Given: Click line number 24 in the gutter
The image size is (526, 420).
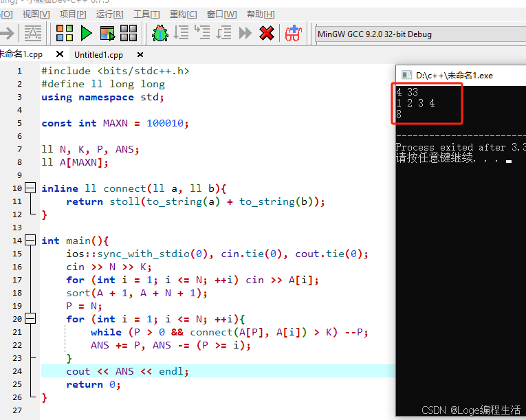Looking at the screenshot, I should [17, 371].
